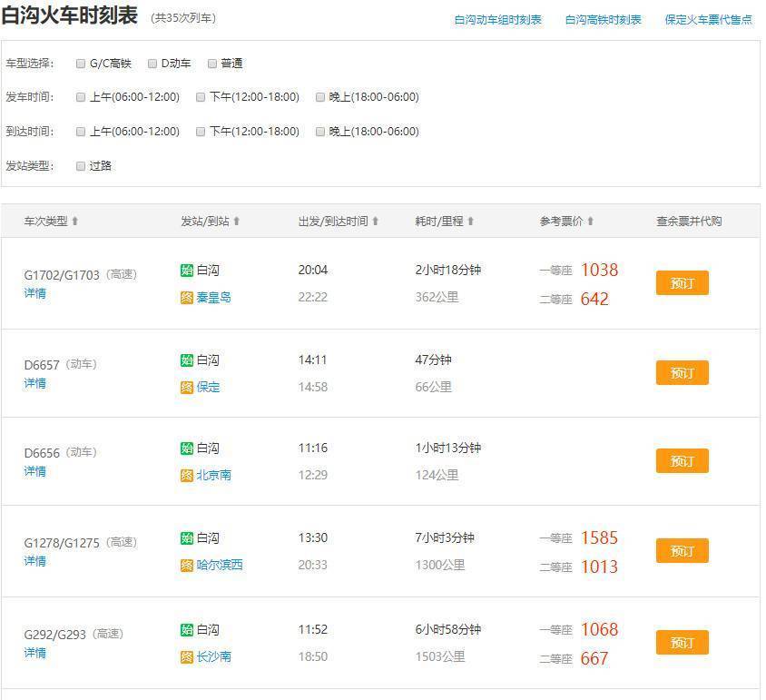Screen dimensions: 766x700
Task: Enable the G/C高铁 train type checkbox
Action: point(81,64)
